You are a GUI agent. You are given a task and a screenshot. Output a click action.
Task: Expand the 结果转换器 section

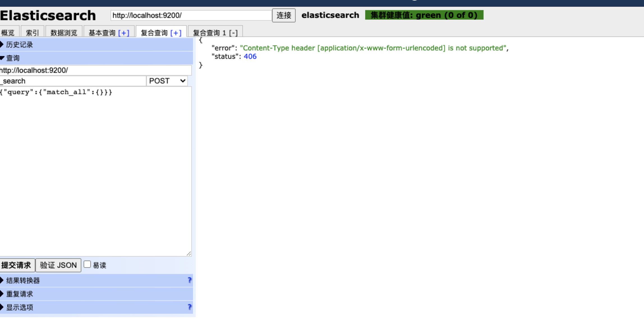coord(23,280)
